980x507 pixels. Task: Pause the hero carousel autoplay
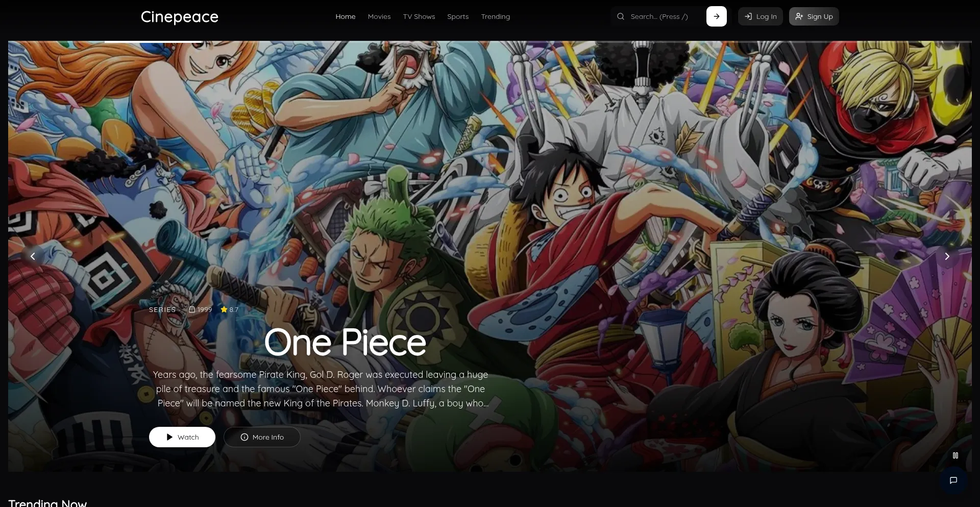pos(955,455)
